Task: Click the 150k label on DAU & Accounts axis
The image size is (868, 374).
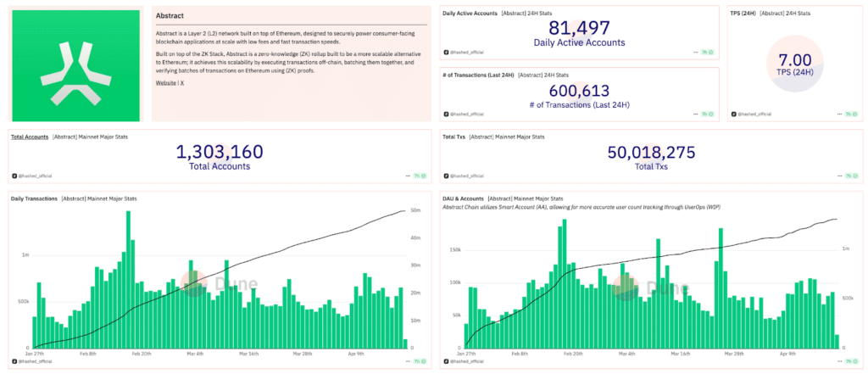Action: pyautogui.click(x=455, y=250)
